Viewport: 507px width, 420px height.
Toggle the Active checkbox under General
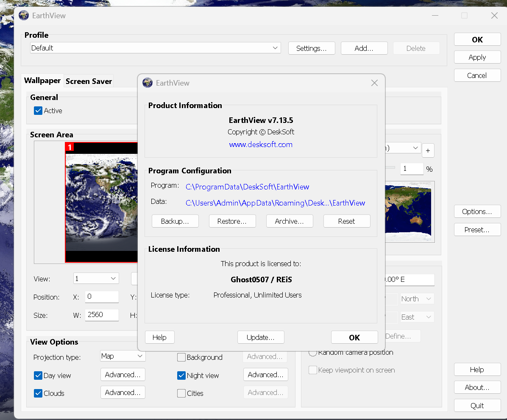coord(38,111)
